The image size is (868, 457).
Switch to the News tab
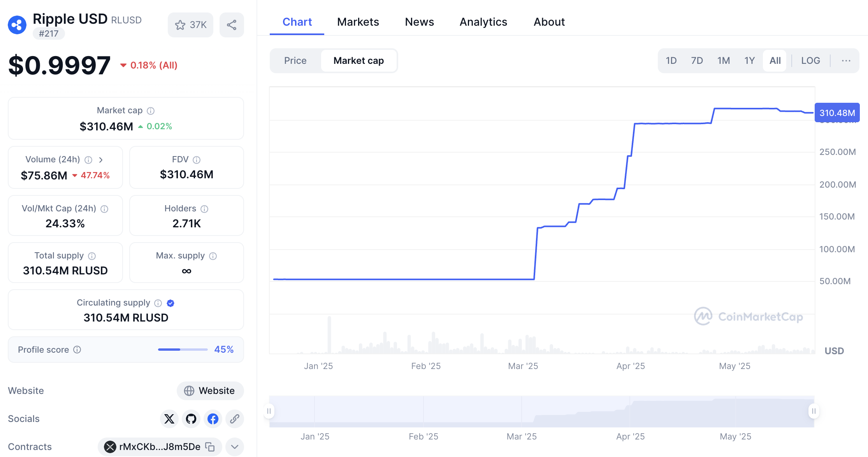[x=419, y=22]
